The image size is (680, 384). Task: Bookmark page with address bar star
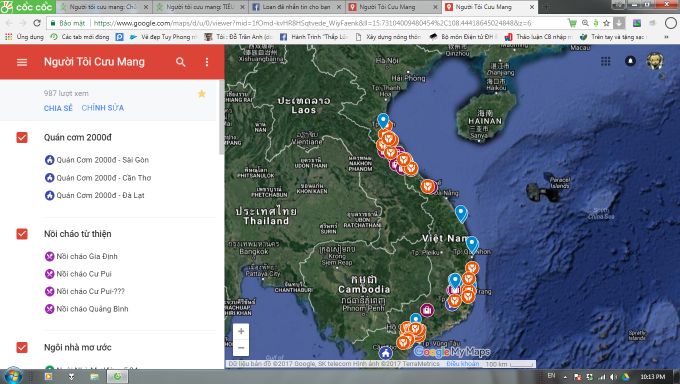(606, 23)
